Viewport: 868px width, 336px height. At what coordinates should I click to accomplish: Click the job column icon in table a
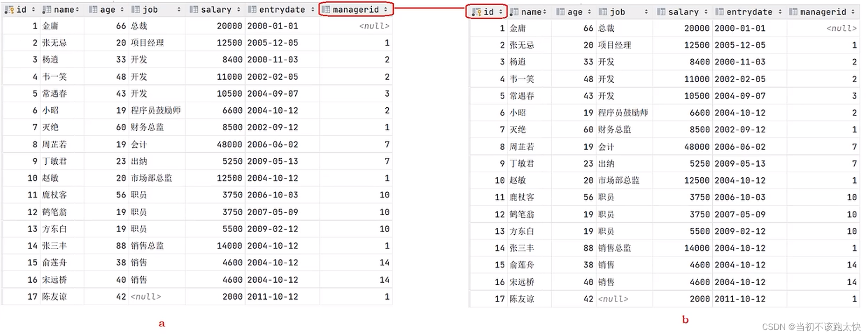coord(135,9)
